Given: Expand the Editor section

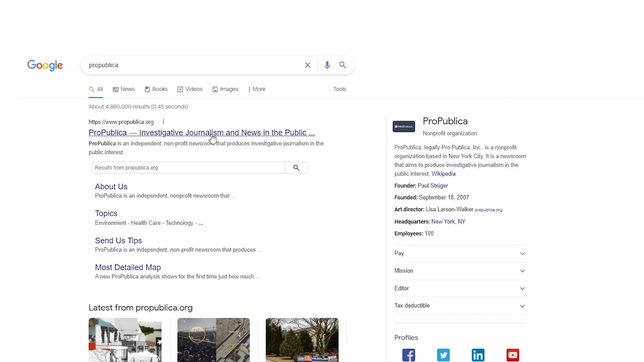Looking at the screenshot, I should [x=460, y=288].
